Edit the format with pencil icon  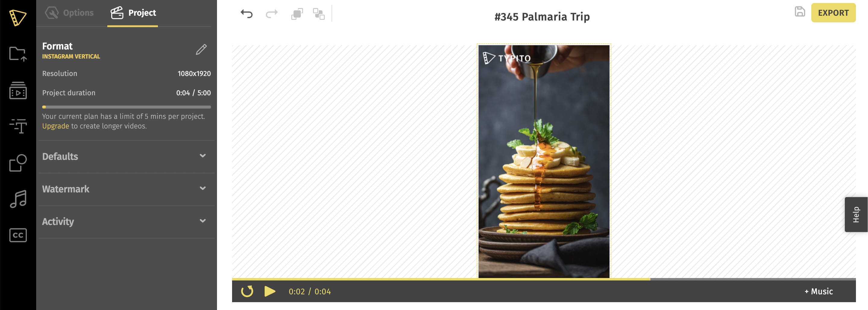[x=201, y=49]
